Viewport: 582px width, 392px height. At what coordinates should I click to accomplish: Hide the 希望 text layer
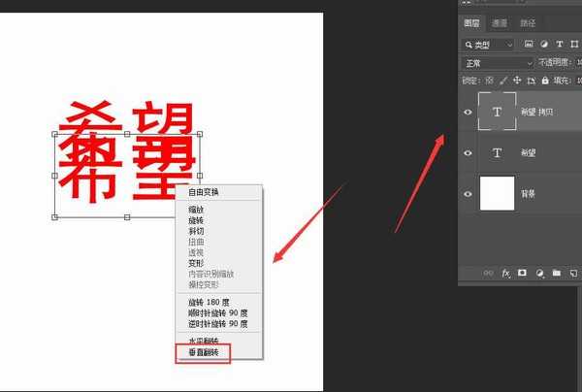pyautogui.click(x=469, y=153)
